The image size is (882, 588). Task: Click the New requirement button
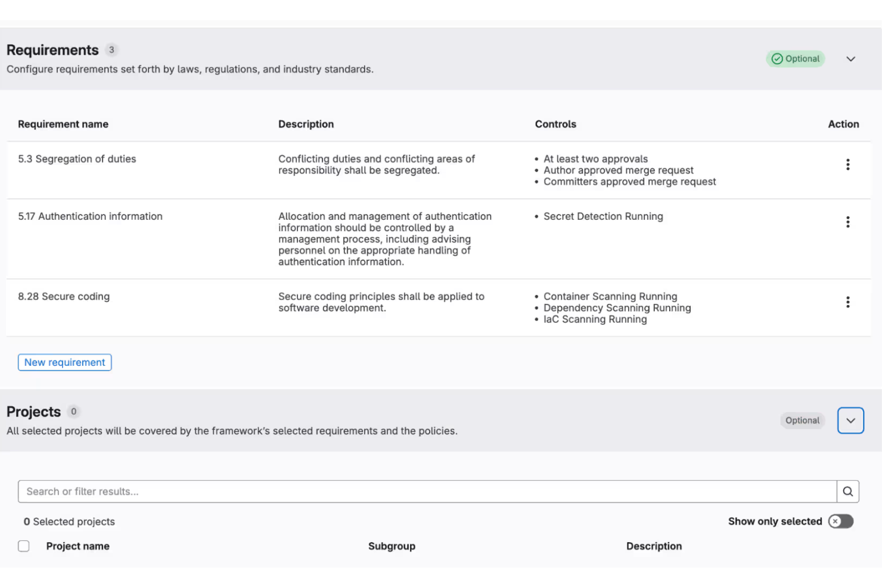click(64, 362)
